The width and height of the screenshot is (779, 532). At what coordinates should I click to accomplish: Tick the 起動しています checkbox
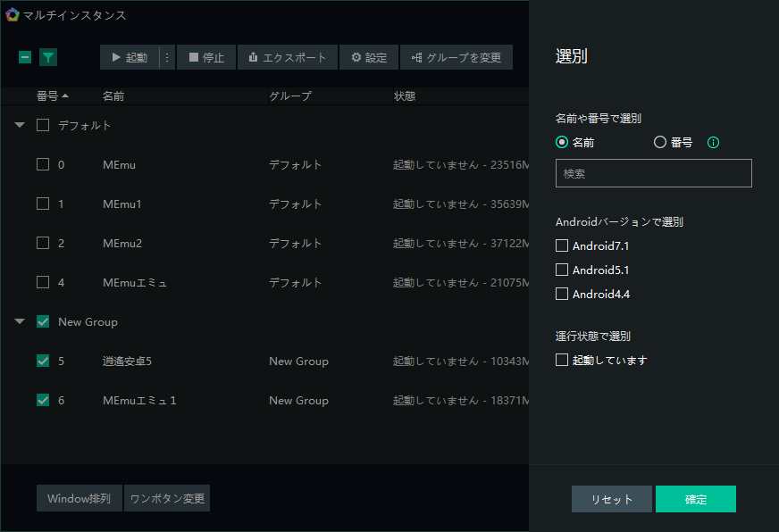click(562, 361)
